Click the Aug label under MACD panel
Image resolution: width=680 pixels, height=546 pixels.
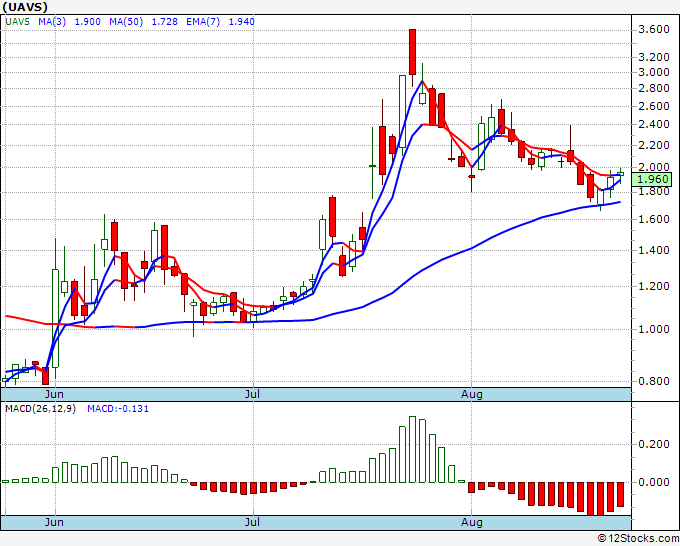[x=471, y=522]
